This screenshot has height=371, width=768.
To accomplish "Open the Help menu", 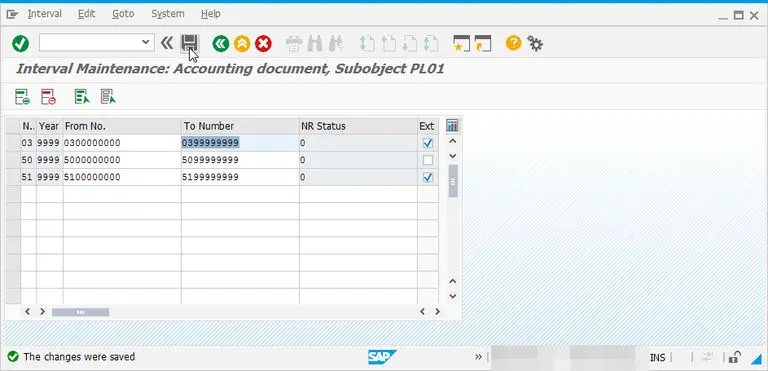I will point(211,14).
